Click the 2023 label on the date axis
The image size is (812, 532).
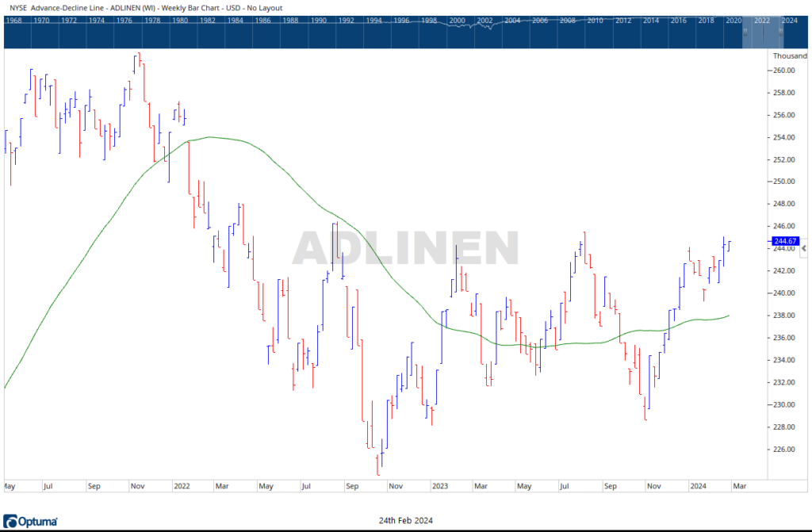coord(440,484)
